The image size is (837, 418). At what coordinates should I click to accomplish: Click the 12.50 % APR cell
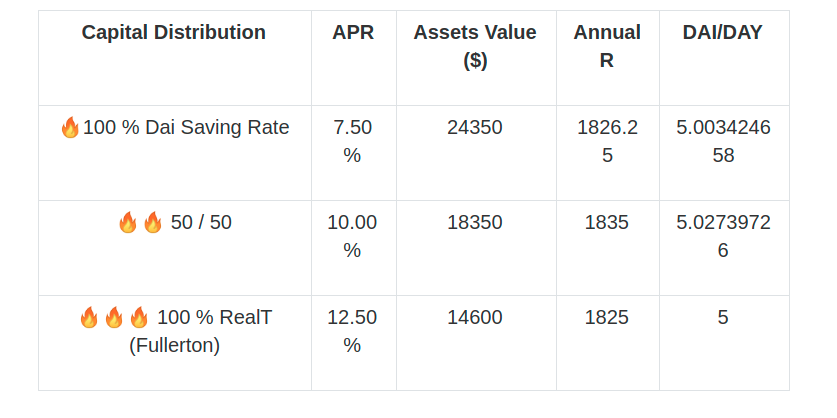coord(353,331)
